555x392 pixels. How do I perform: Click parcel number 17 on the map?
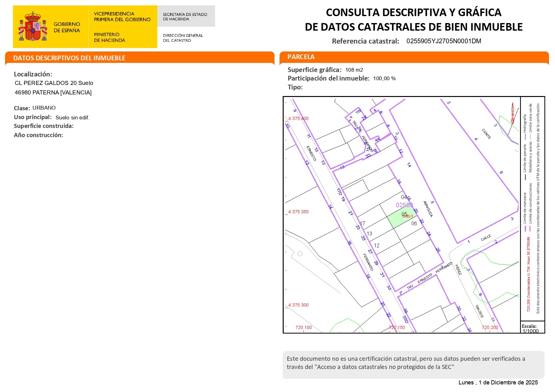click(362, 223)
